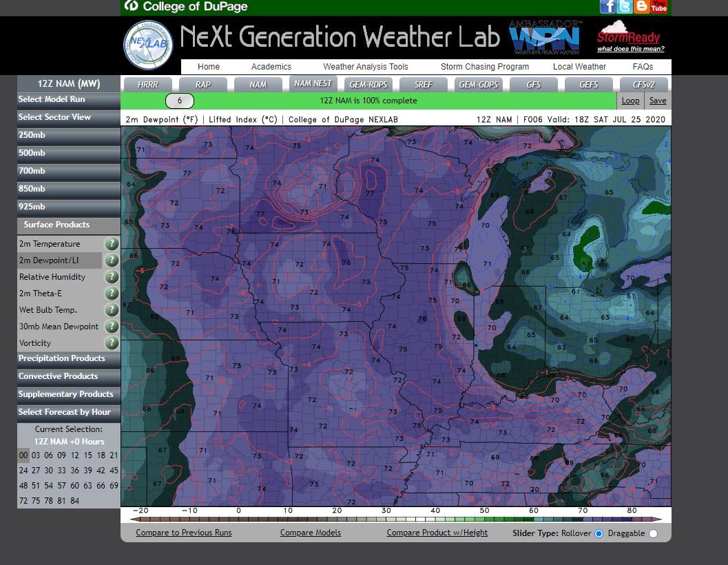Open the YouTube social icon
This screenshot has height=565, width=728.
(659, 7)
